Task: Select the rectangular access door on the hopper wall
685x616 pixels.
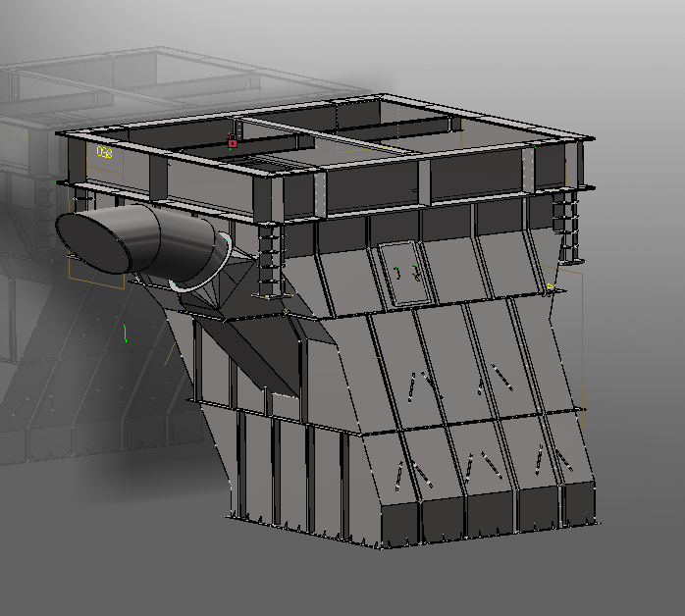Action: click(406, 273)
